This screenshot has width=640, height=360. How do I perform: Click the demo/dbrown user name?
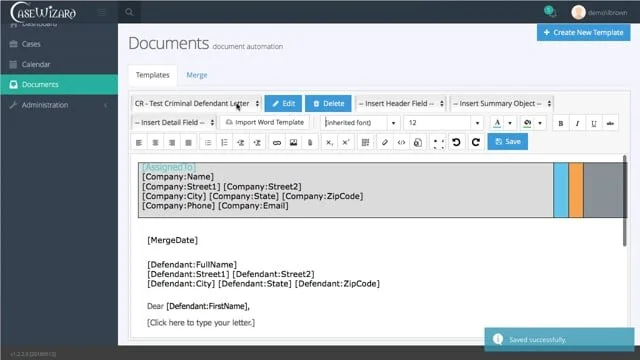[607, 13]
